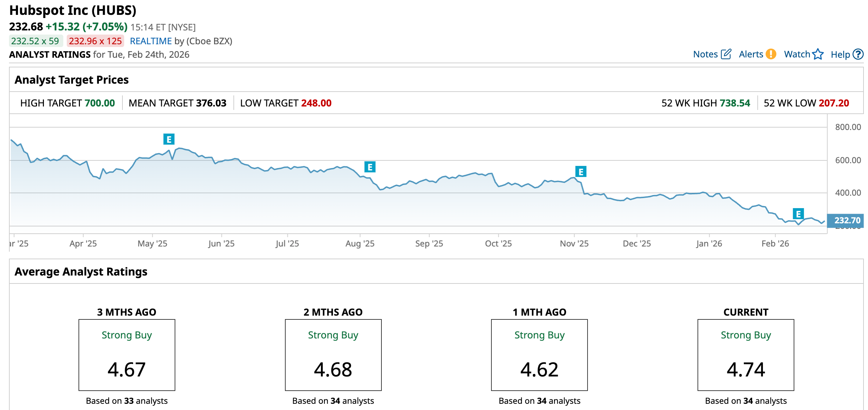The image size is (868, 410).
Task: Click the Watch star icon
Action: [818, 54]
